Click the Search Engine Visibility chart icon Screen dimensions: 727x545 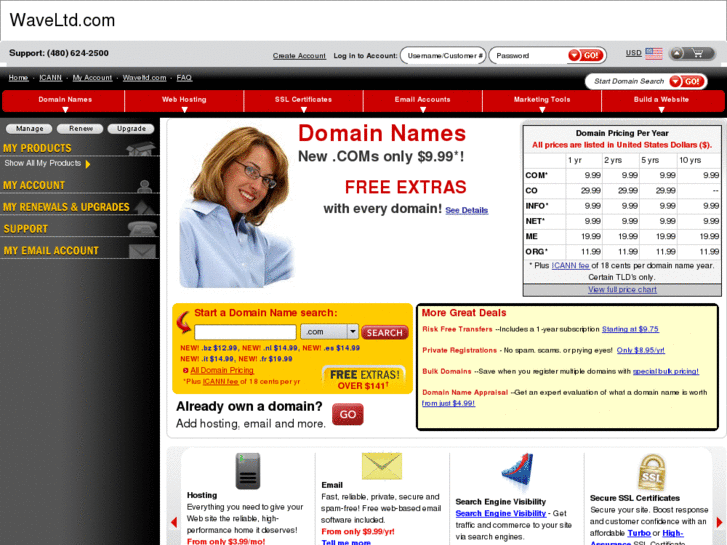(518, 471)
